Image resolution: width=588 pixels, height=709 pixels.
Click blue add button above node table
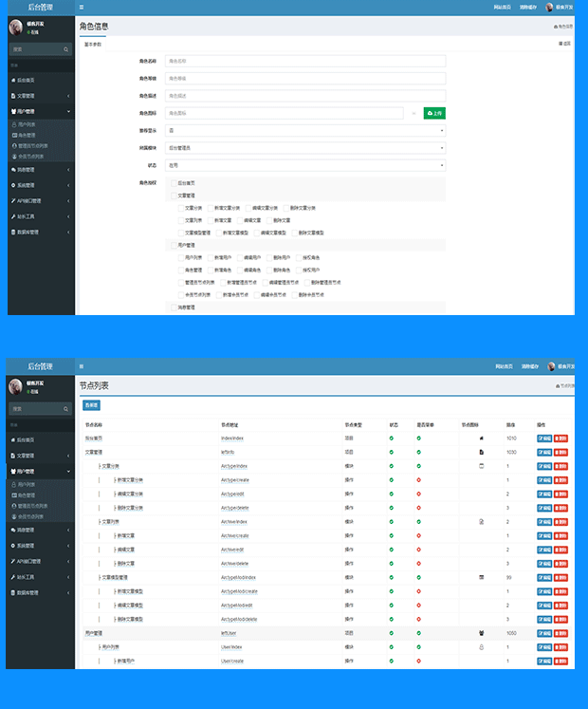coord(91,405)
